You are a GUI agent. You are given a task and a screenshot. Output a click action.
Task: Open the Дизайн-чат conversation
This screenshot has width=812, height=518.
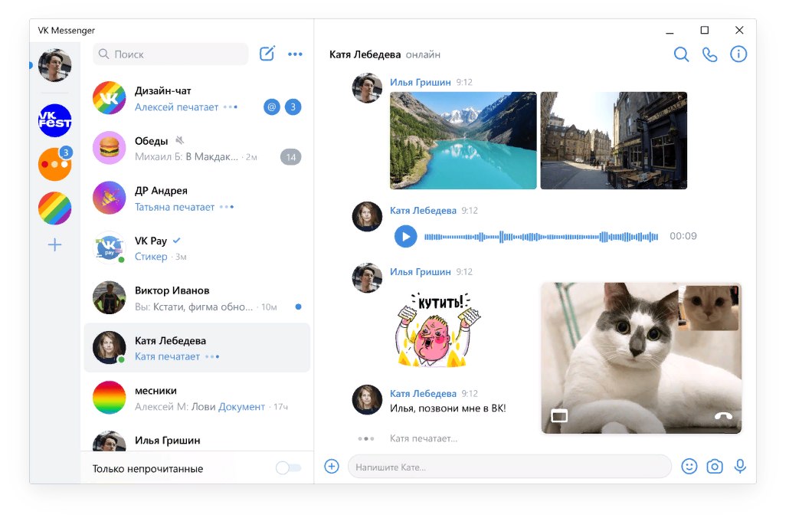tap(197, 98)
